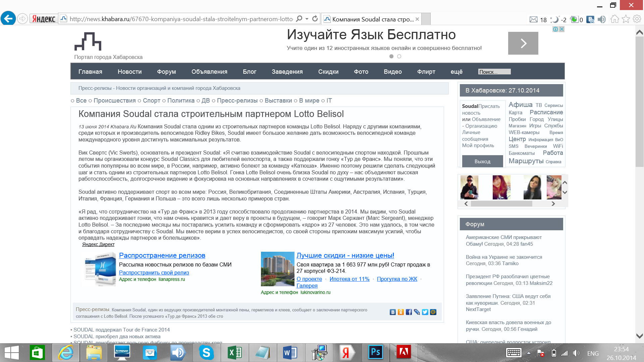Open the Новости menu item
Viewport: 644px width, 362px height.
pos(130,72)
